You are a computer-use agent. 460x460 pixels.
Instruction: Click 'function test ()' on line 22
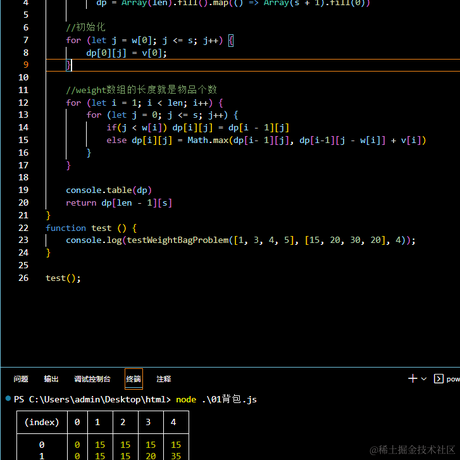86,228
